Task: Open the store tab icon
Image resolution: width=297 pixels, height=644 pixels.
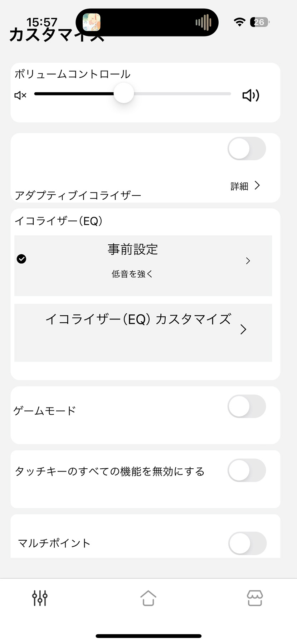Action: pos(255,598)
